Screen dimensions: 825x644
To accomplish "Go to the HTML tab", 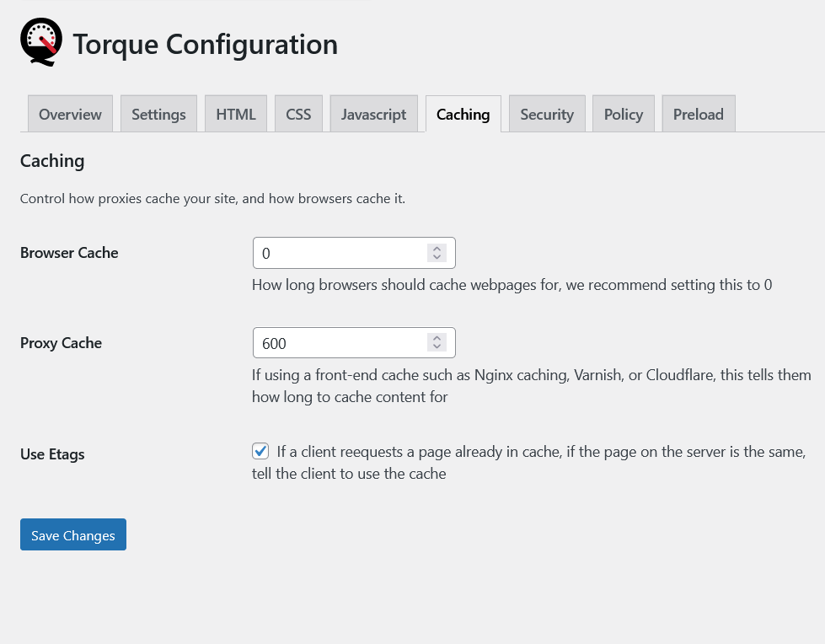I will click(236, 115).
